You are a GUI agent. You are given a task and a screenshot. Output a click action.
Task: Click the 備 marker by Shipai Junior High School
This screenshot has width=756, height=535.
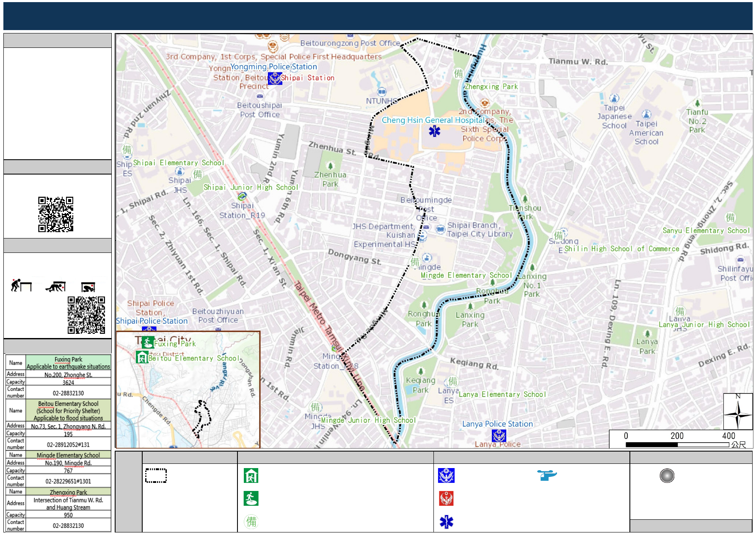tap(198, 174)
